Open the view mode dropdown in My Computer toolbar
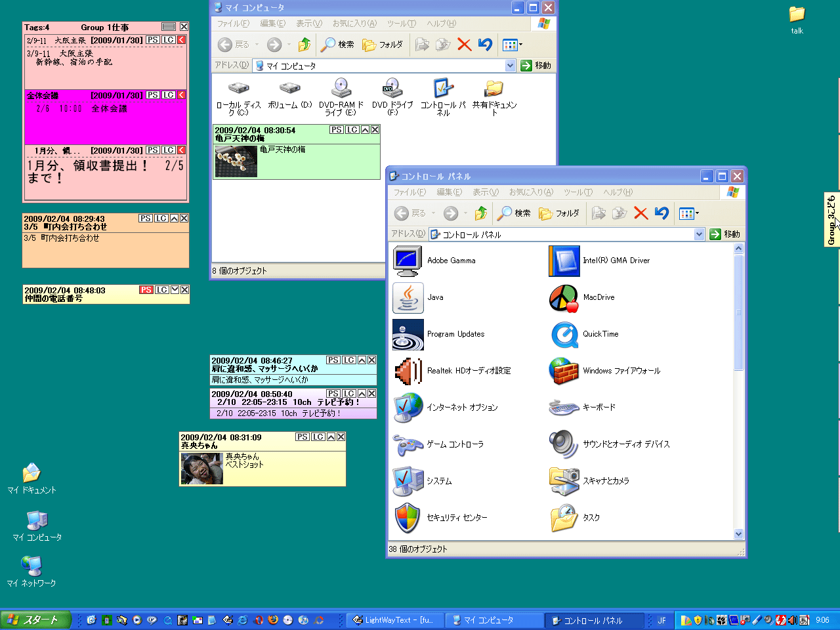This screenshot has height=630, width=840. click(x=521, y=45)
